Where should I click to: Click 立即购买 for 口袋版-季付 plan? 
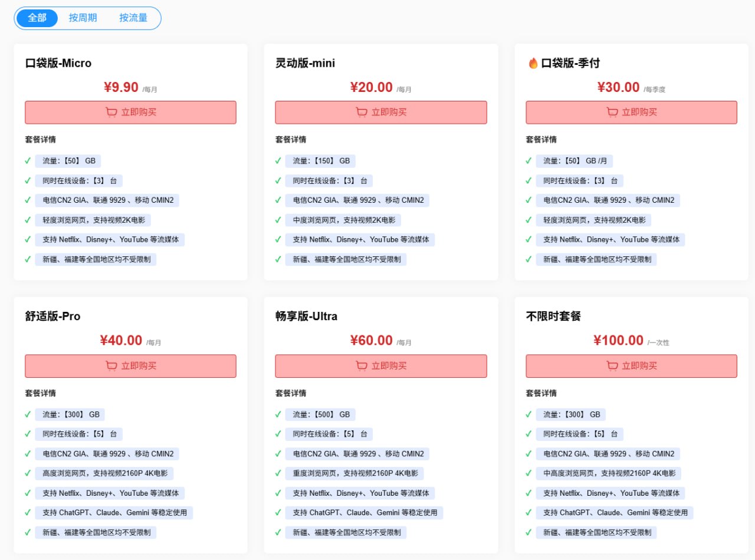(x=631, y=112)
